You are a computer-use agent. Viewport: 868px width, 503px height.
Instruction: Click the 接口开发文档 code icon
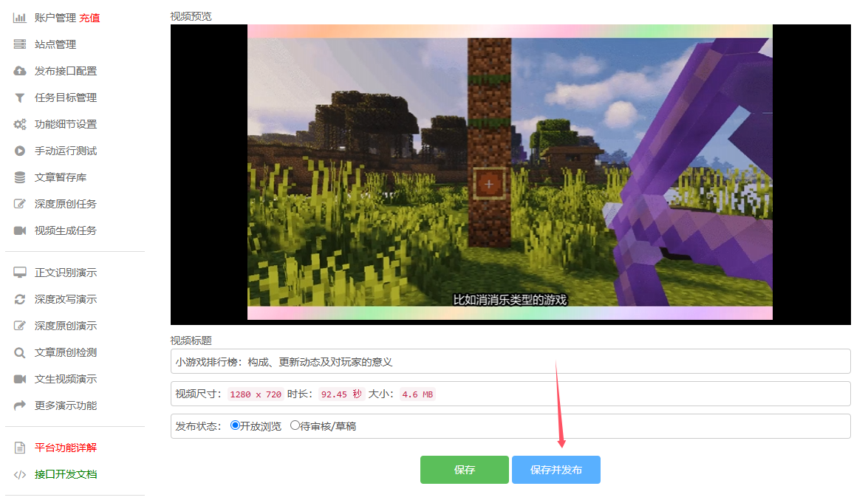point(20,474)
